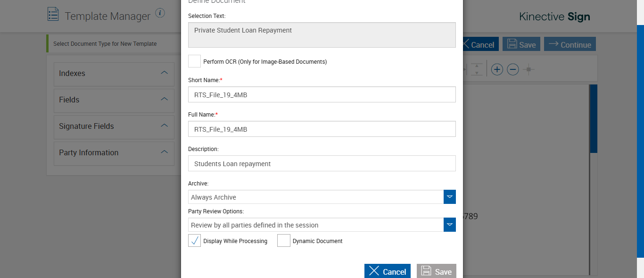Viewport: 644px width, 278px height.
Task: Click the Template Manager list icon
Action: [x=53, y=14]
